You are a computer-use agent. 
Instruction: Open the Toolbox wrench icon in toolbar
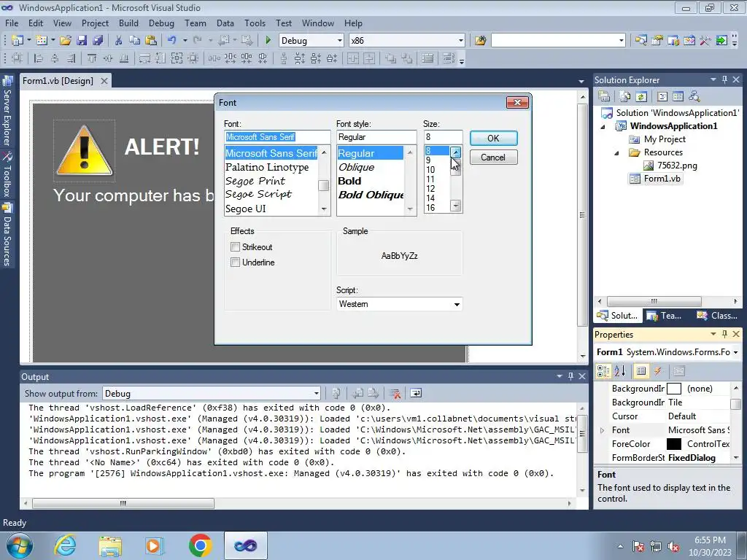(705, 41)
